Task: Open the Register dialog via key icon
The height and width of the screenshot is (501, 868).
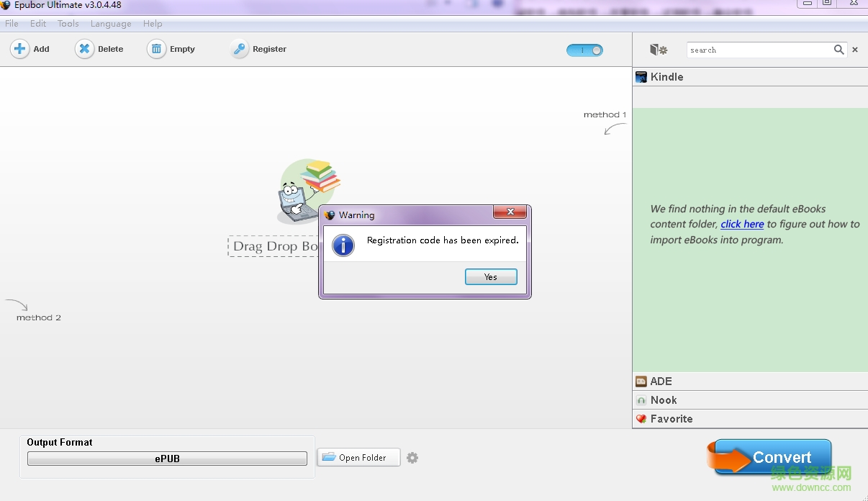Action: click(x=238, y=49)
